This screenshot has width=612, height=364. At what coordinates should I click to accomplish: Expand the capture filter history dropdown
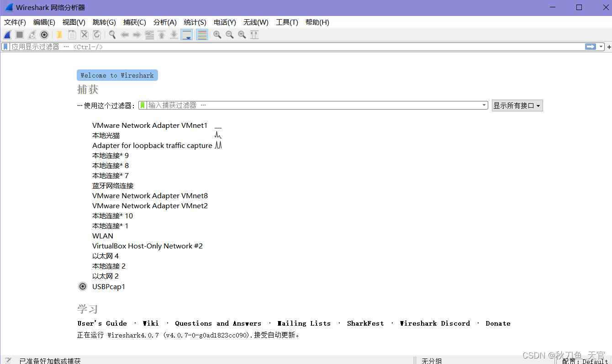485,105
